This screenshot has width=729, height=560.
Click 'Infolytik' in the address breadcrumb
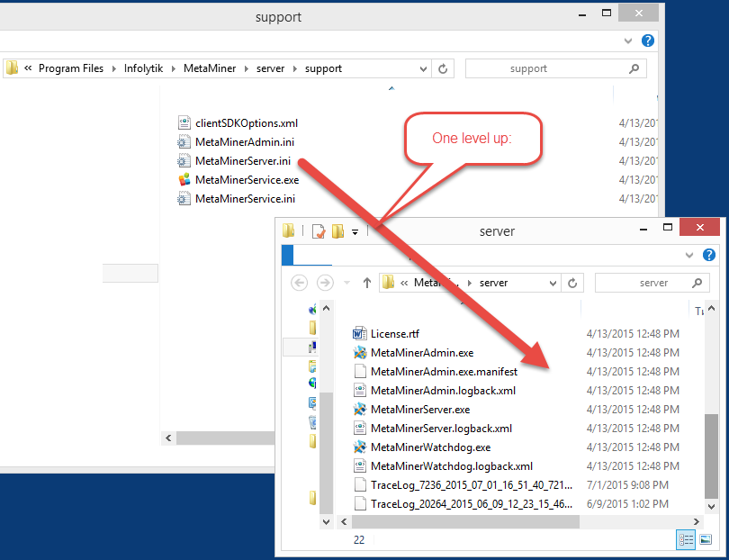pyautogui.click(x=144, y=68)
